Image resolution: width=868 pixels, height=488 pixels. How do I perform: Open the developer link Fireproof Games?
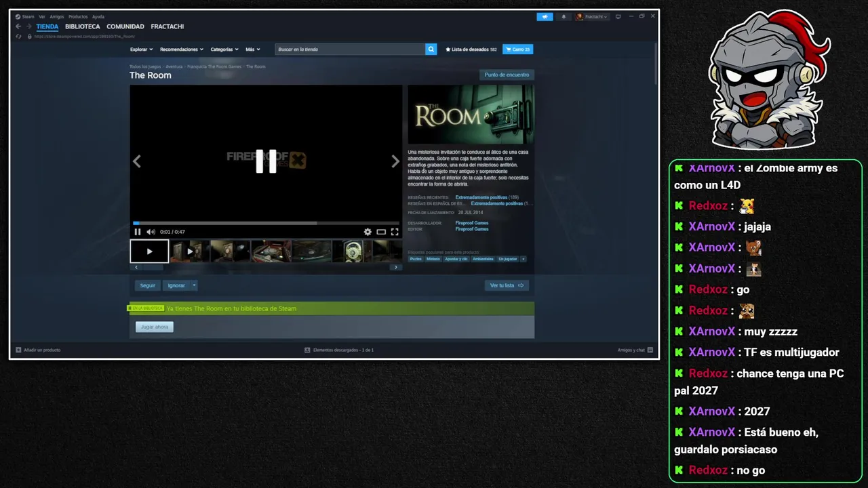pos(472,223)
